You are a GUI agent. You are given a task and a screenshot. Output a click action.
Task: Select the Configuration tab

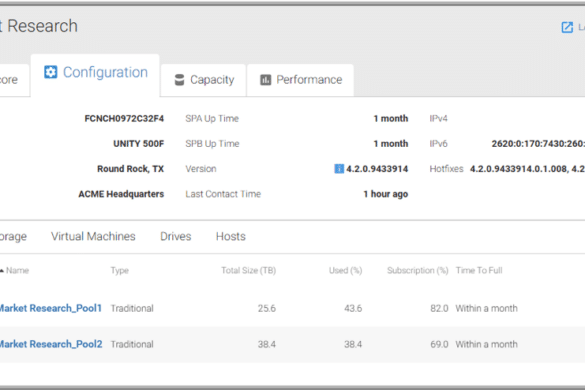coord(95,75)
